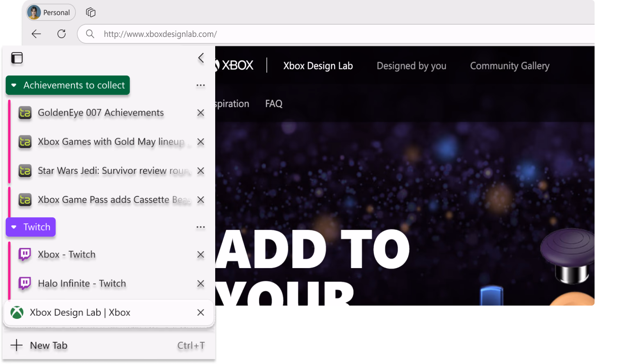Close Xbox Game Pass adds Cassette tab
This screenshot has width=637, height=364.
point(200,200)
